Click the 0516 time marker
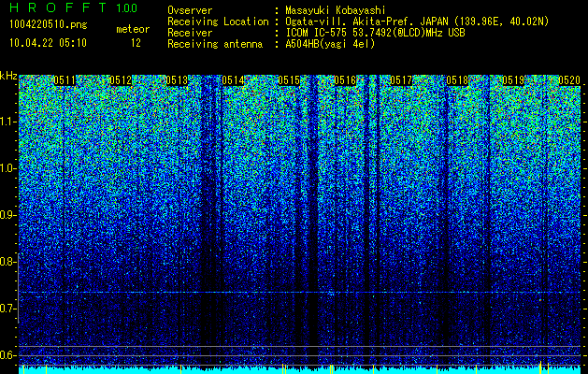588x374 pixels. click(345, 80)
